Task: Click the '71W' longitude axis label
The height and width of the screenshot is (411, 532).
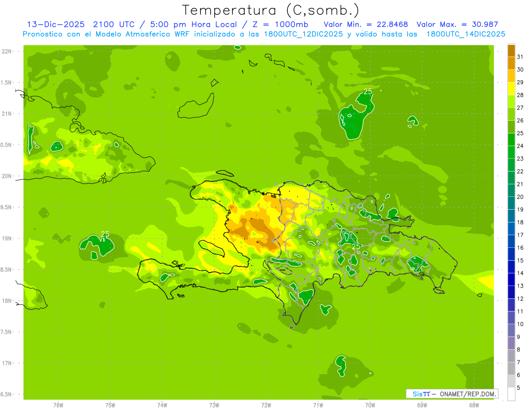Action: click(318, 405)
